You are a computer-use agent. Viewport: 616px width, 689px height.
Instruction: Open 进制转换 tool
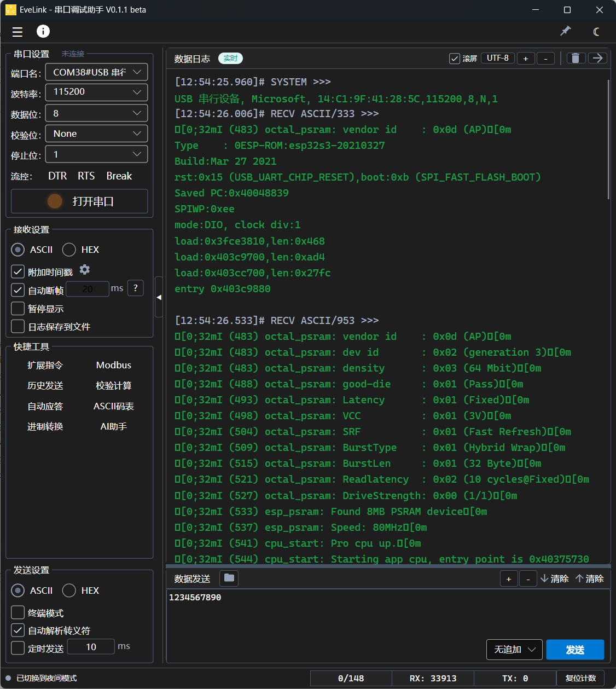coord(45,426)
